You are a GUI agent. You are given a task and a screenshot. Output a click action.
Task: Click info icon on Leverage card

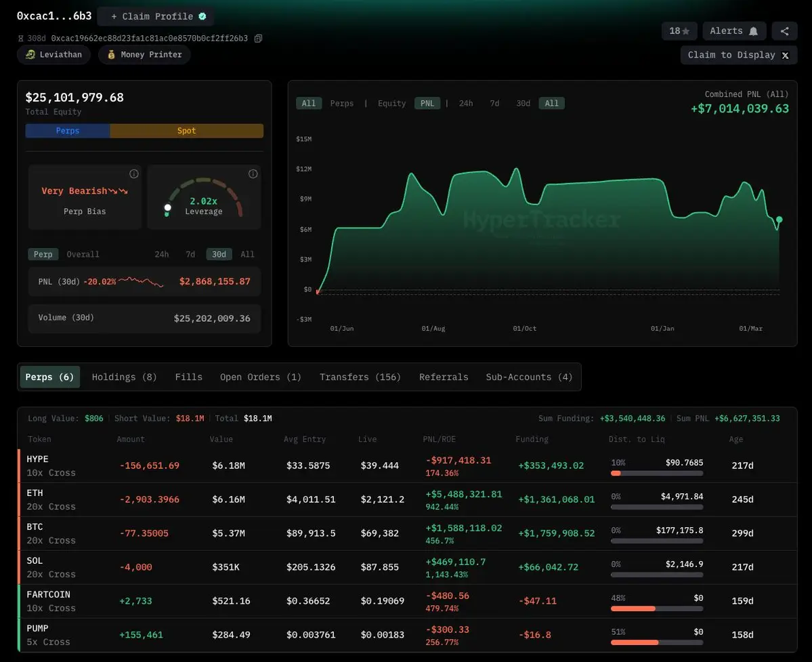253,174
